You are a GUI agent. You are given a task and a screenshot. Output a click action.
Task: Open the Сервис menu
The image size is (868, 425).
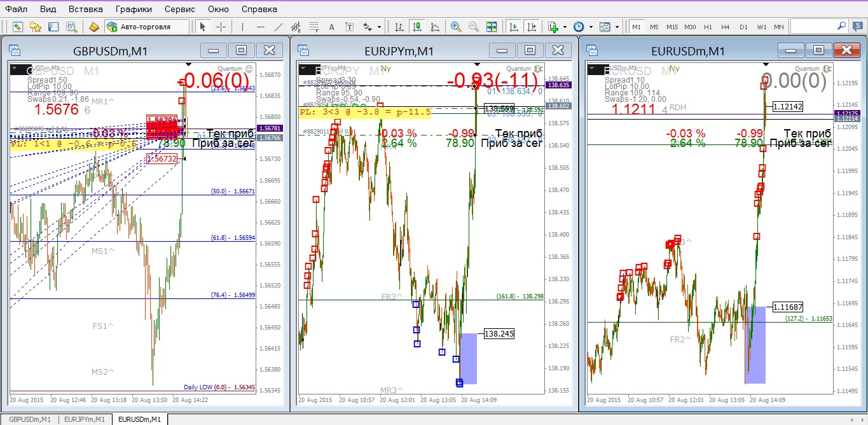pyautogui.click(x=180, y=9)
